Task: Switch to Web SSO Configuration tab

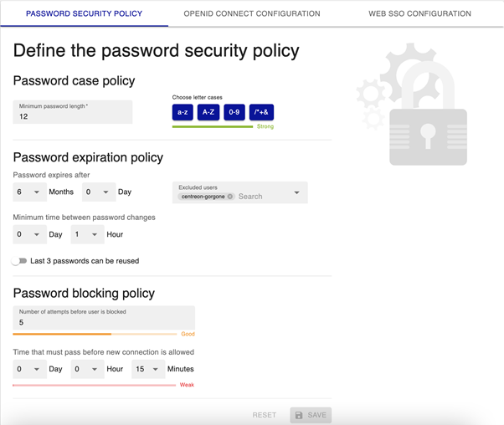Action: [x=419, y=13]
